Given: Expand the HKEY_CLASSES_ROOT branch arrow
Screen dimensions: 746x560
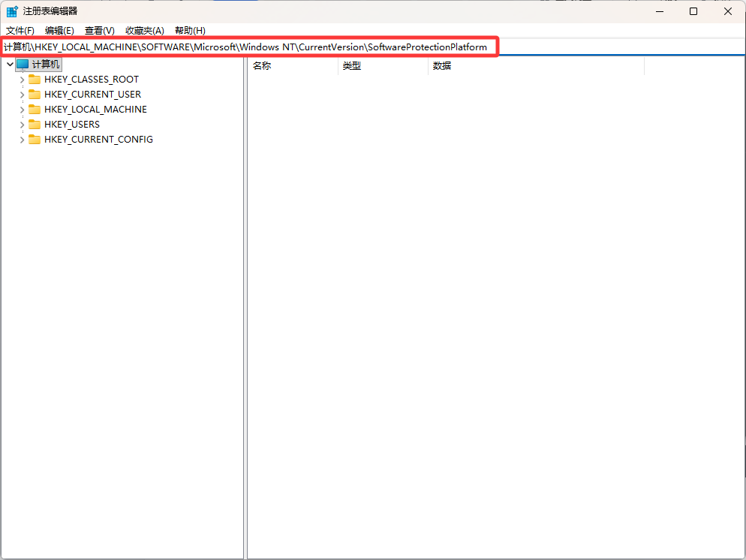Looking at the screenshot, I should pos(22,80).
